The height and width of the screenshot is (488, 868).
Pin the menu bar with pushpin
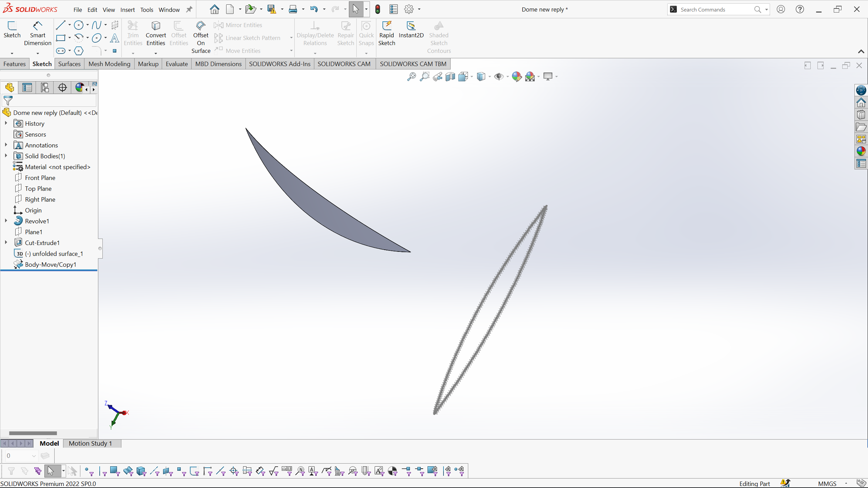[x=189, y=9]
